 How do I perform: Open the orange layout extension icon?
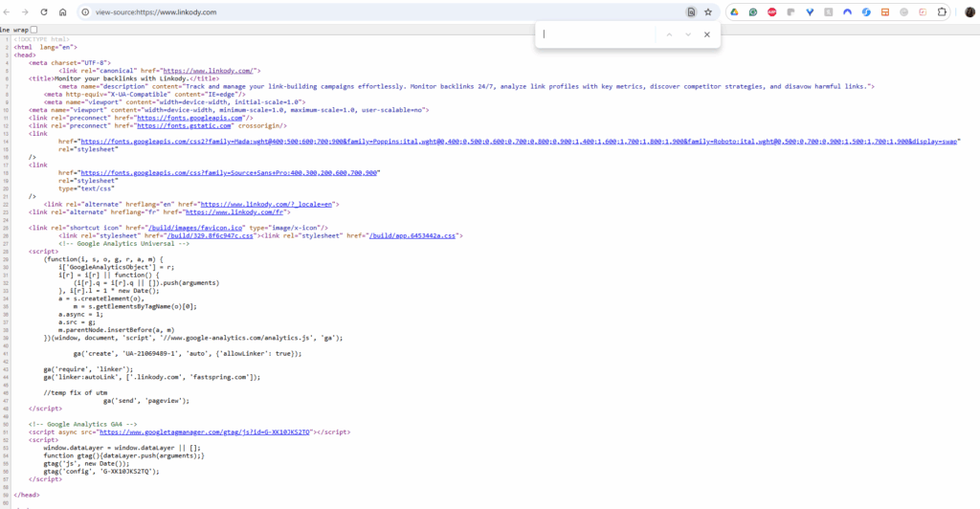(885, 11)
